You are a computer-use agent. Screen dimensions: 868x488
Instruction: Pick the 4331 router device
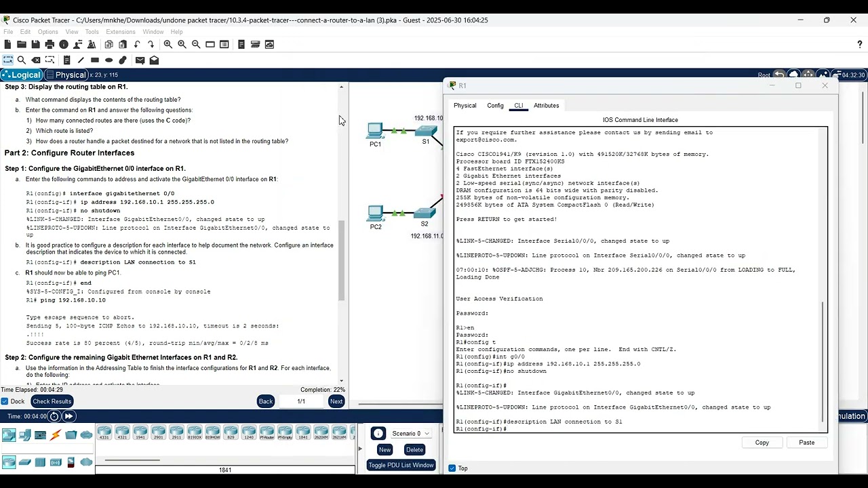coord(104,433)
